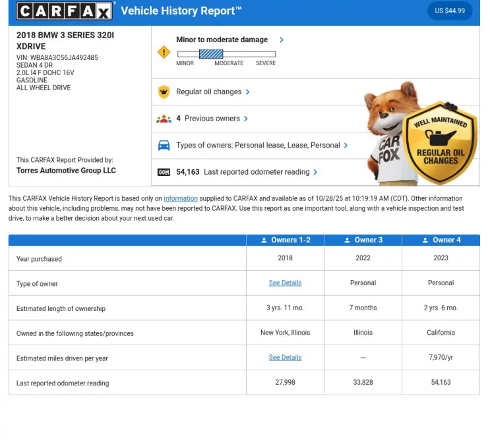Expand the Last reported odometer reading chevron

tap(315, 173)
